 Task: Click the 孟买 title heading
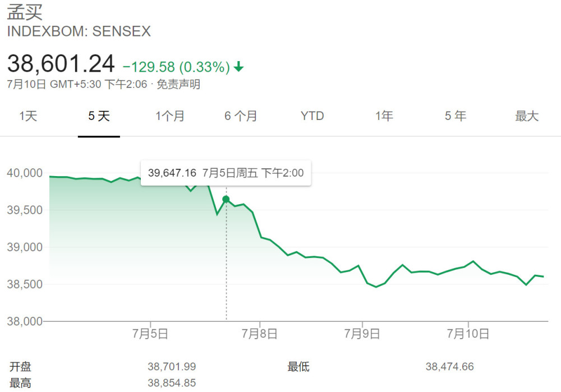tap(25, 12)
